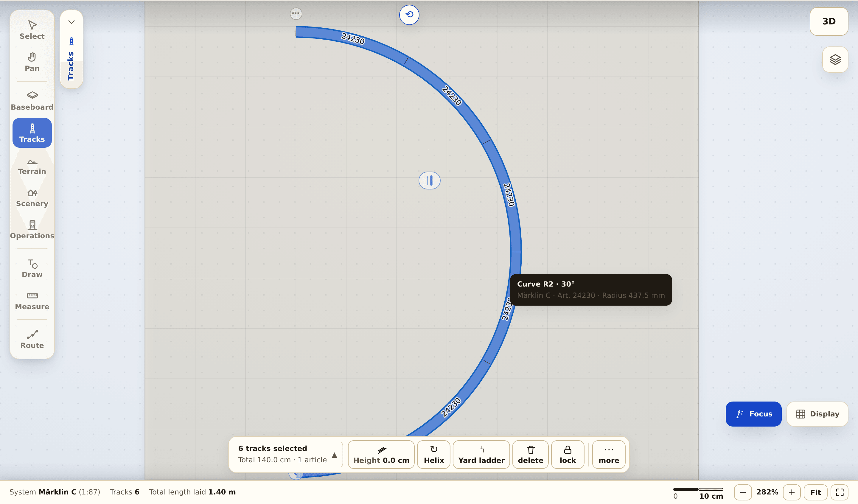This screenshot has width=858, height=504.
Task: Click the Curve R2 · 30° tooltip
Action: click(x=591, y=290)
